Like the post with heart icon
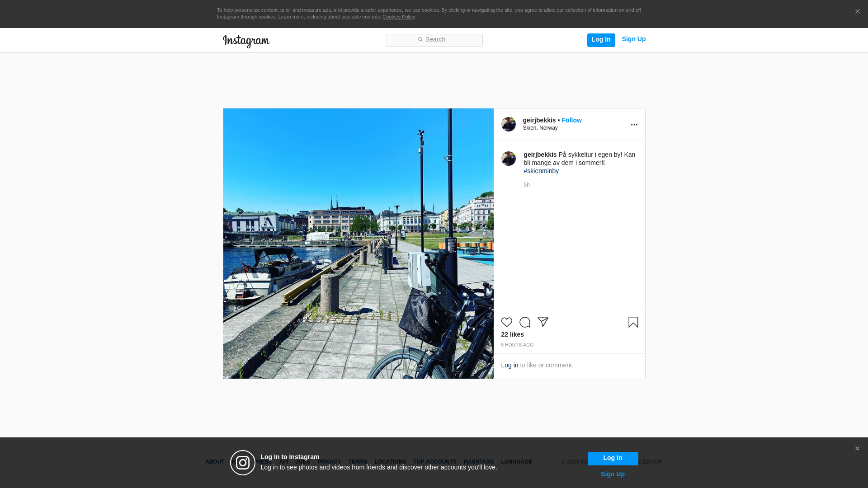 point(506,322)
